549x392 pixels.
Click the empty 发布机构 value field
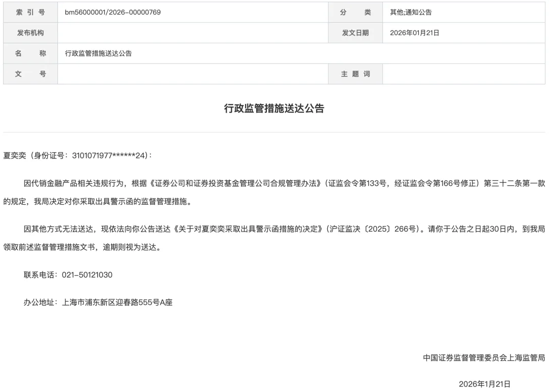(x=193, y=32)
